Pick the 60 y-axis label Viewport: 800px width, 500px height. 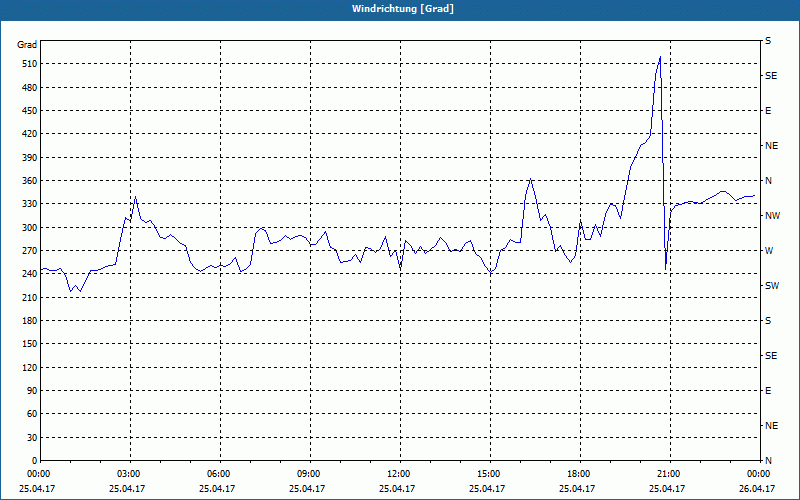(32, 414)
